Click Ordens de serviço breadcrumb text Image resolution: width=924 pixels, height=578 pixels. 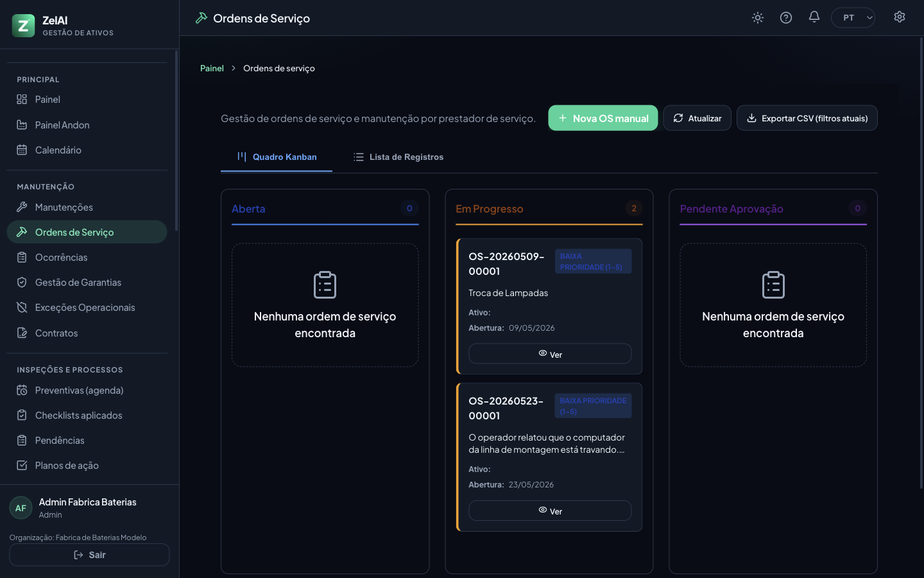[x=279, y=68]
